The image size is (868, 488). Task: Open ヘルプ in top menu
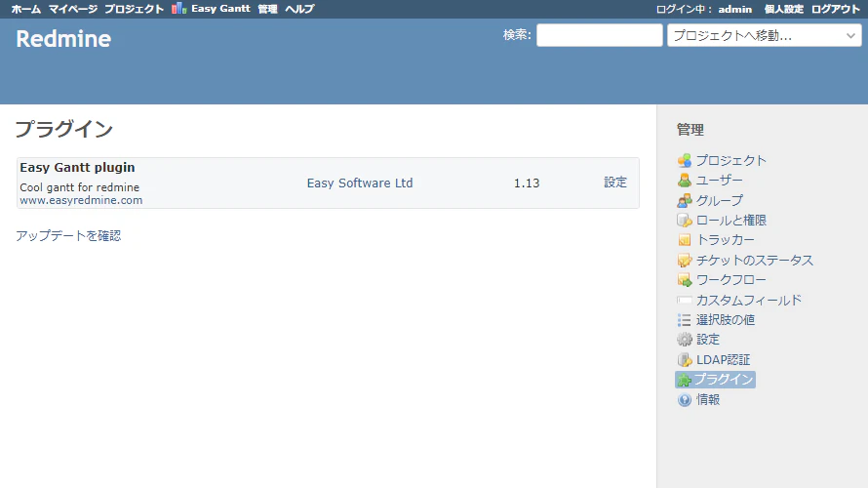(x=299, y=9)
